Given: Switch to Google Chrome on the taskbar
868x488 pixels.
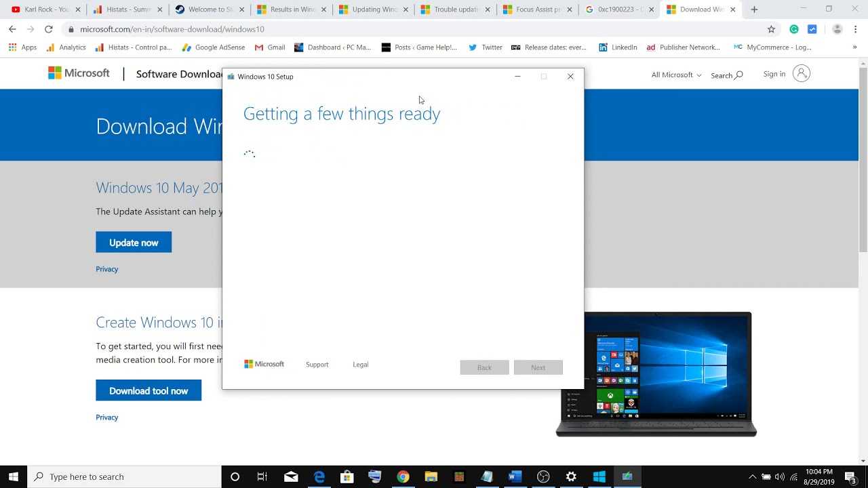Looking at the screenshot, I should [403, 476].
